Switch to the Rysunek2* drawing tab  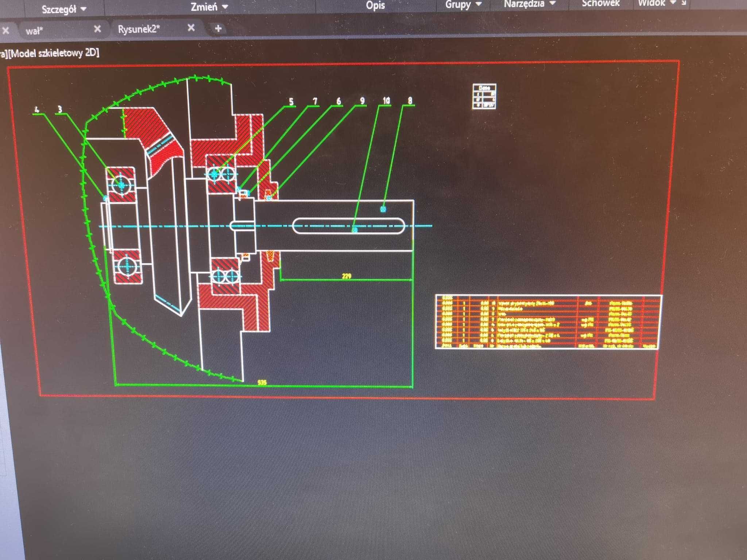(x=139, y=29)
